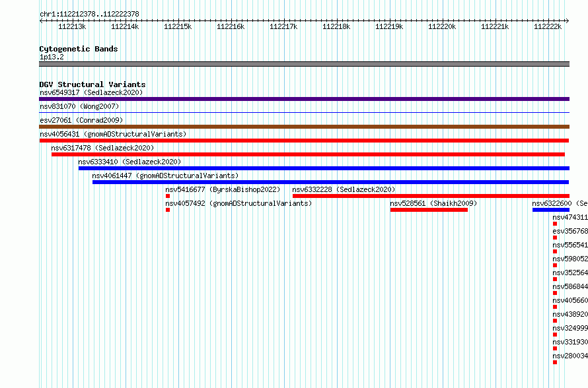Click the small red nsv5416677 variant marker
Screen dimensions: 588x388
click(x=168, y=196)
